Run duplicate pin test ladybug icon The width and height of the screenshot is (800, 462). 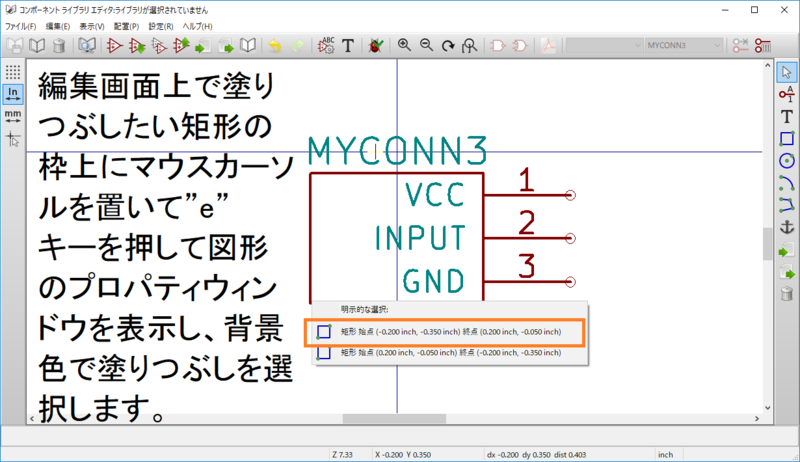point(376,46)
